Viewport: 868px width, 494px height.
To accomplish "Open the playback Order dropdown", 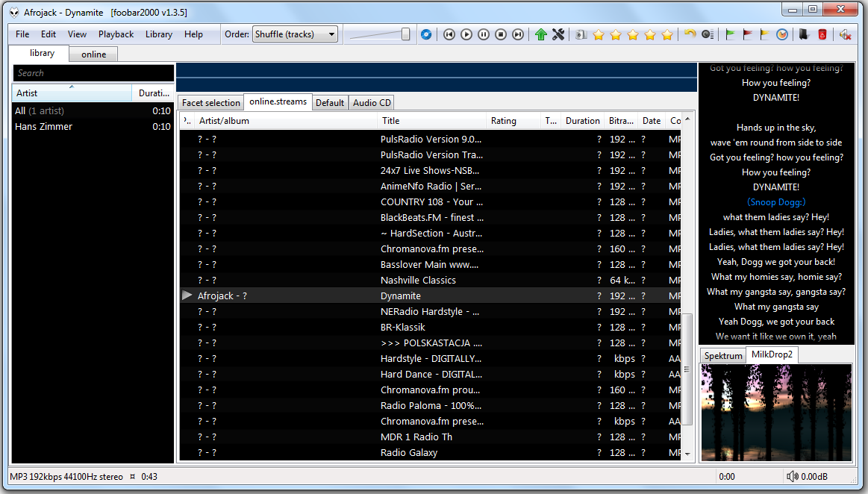I will tap(295, 34).
